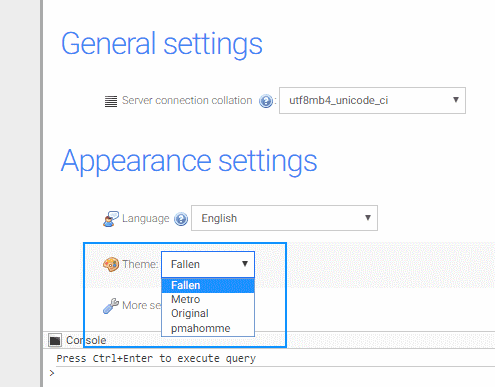Click the Language person icon
This screenshot has width=495, height=387.
111,219
